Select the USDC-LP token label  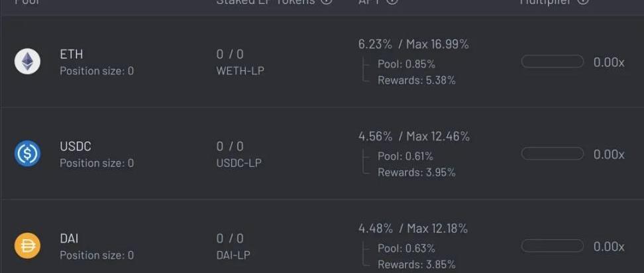[x=239, y=163]
